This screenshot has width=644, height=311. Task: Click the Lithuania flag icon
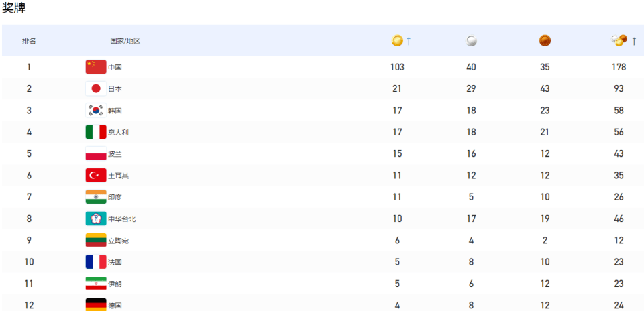click(x=96, y=241)
